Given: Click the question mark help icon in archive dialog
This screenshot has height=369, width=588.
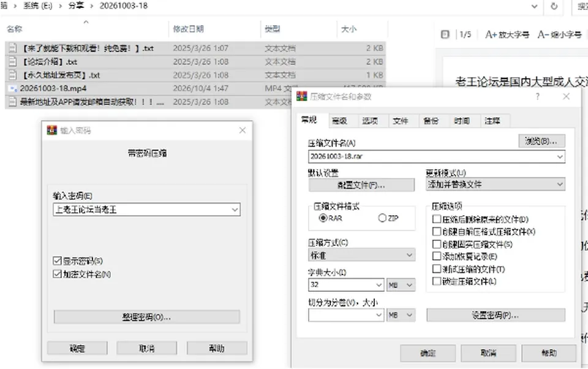Looking at the screenshot, I should [x=538, y=96].
